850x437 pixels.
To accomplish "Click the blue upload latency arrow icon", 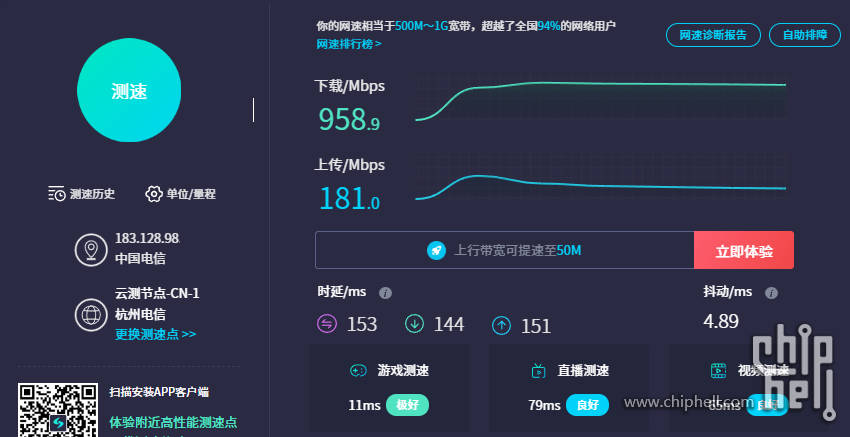I will (x=502, y=325).
